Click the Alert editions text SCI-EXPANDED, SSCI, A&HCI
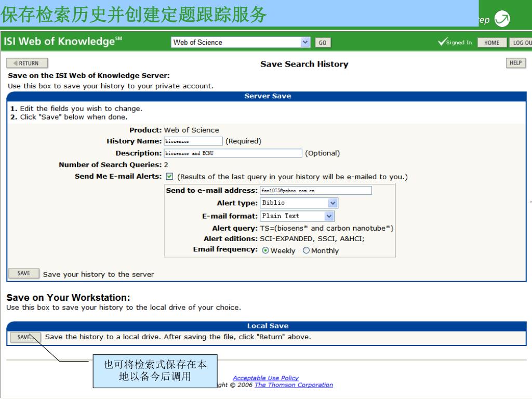 coord(312,239)
